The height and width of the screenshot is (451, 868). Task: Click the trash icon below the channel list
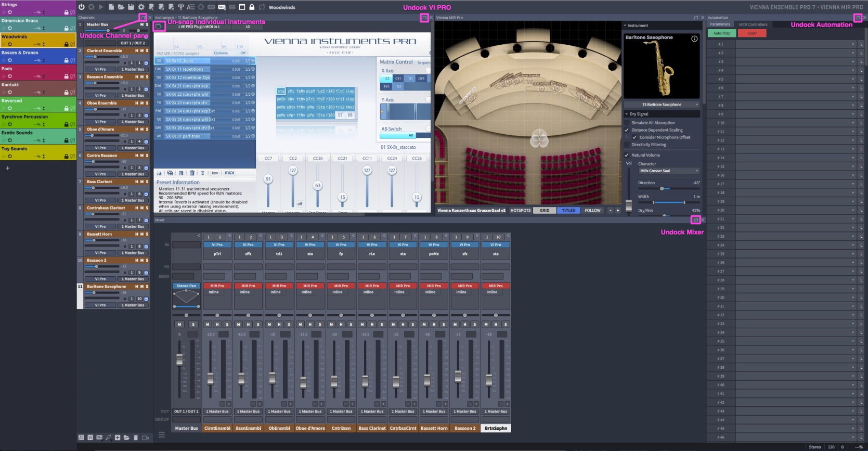click(136, 437)
